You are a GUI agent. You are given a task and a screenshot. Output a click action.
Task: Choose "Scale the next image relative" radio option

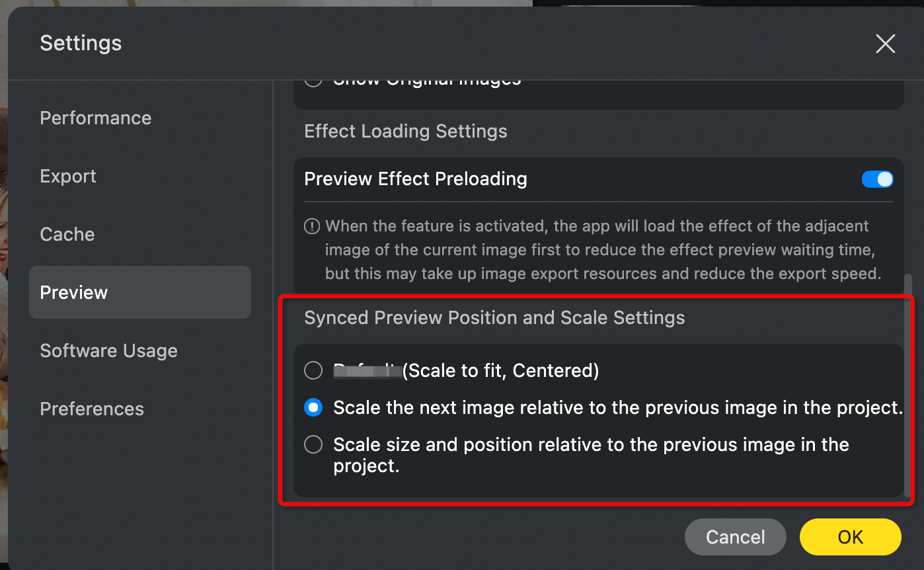pyautogui.click(x=313, y=407)
